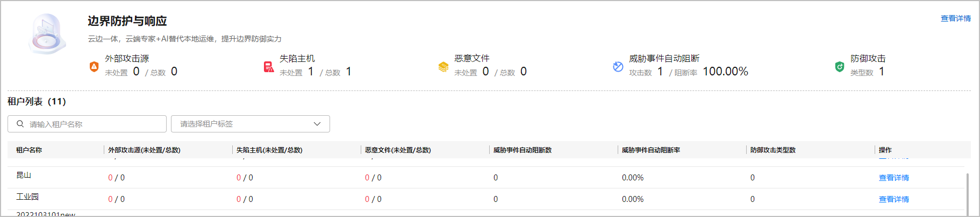Click the search magnifier icon in tenant field
This screenshot has height=217, width=980.
[20, 124]
